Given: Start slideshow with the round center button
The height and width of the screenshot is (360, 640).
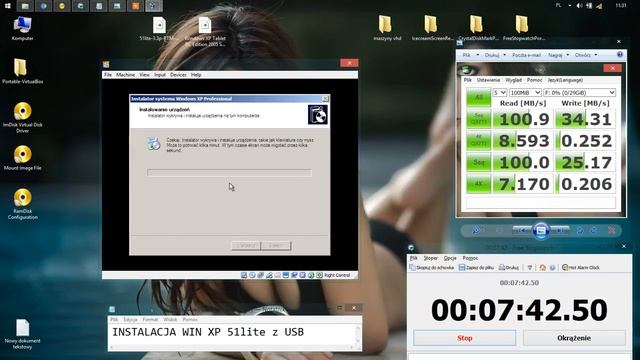Looking at the screenshot, I should 541,231.
